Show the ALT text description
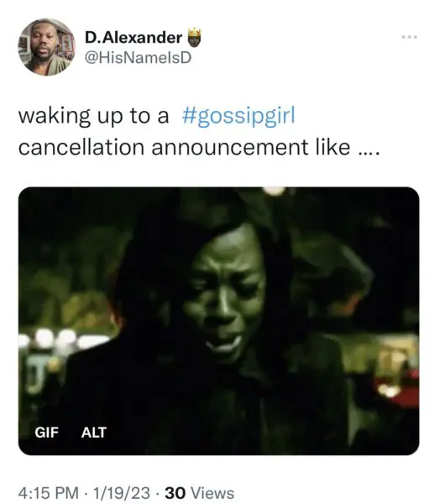 93,433
